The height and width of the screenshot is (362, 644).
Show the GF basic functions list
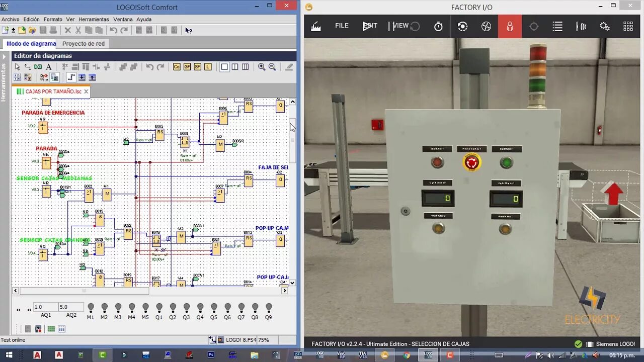(187, 67)
